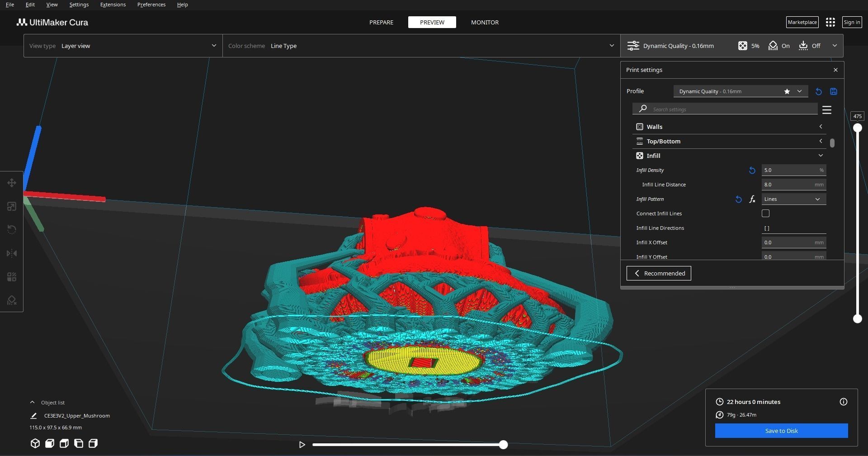Screen dimensions: 868x456
Task: Select the Mirror tool in left toolbar
Action: coord(12,253)
